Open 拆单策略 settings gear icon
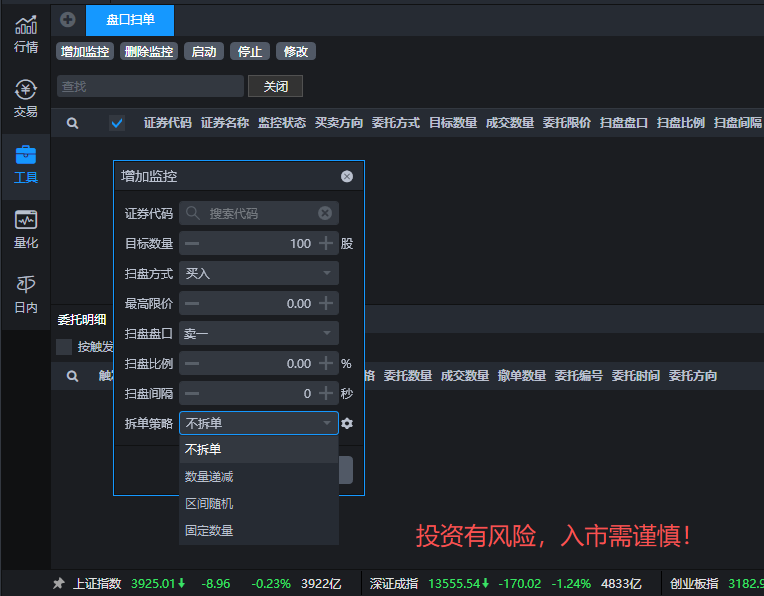Image resolution: width=764 pixels, height=596 pixels. tap(347, 423)
